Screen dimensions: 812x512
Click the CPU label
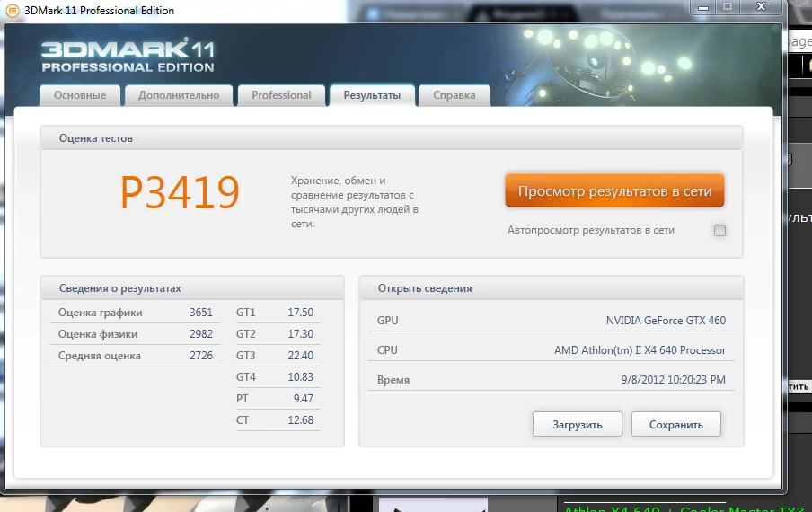click(x=387, y=350)
